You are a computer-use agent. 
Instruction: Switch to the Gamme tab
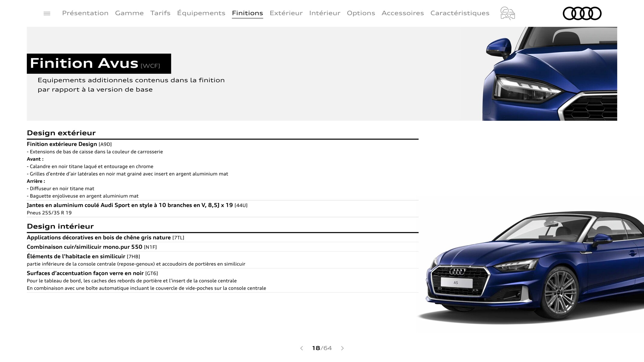[129, 13]
